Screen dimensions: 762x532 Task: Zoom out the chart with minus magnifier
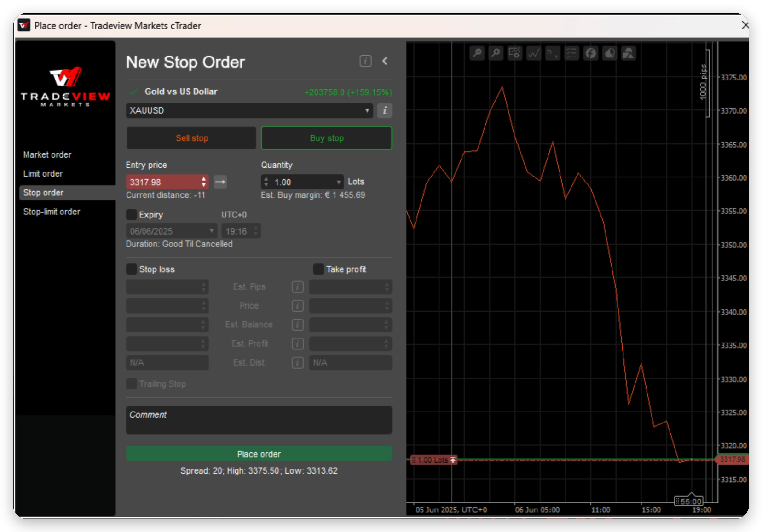coord(477,53)
